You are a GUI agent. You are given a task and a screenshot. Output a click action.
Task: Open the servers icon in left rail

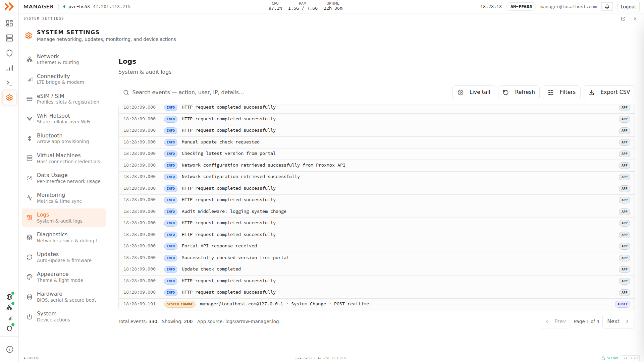(x=9, y=38)
